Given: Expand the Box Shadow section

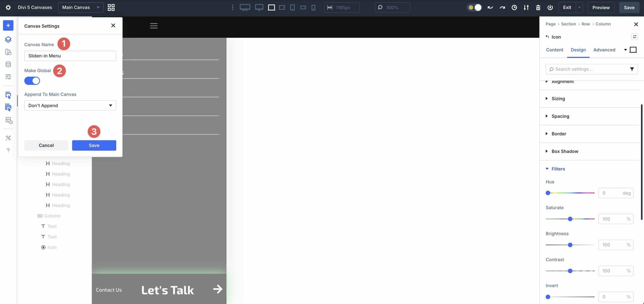Looking at the screenshot, I should (x=564, y=151).
